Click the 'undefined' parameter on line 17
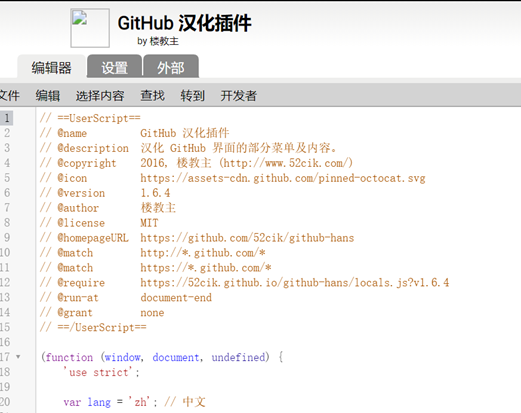 coord(238,357)
